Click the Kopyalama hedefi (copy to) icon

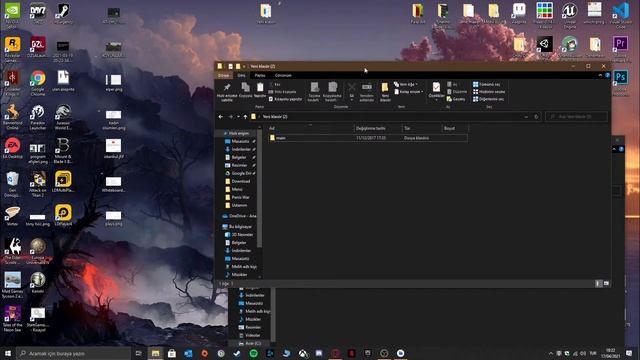pyautogui.click(x=332, y=91)
